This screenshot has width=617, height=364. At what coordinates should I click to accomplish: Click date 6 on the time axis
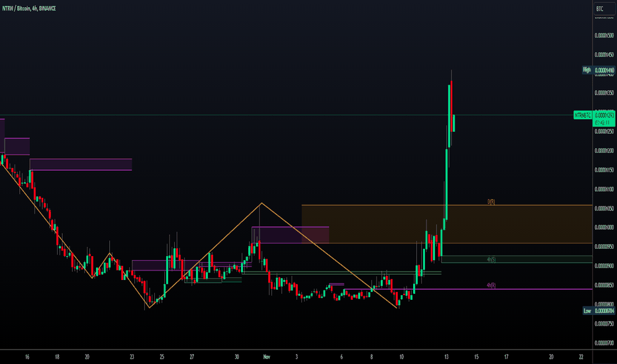point(342,357)
